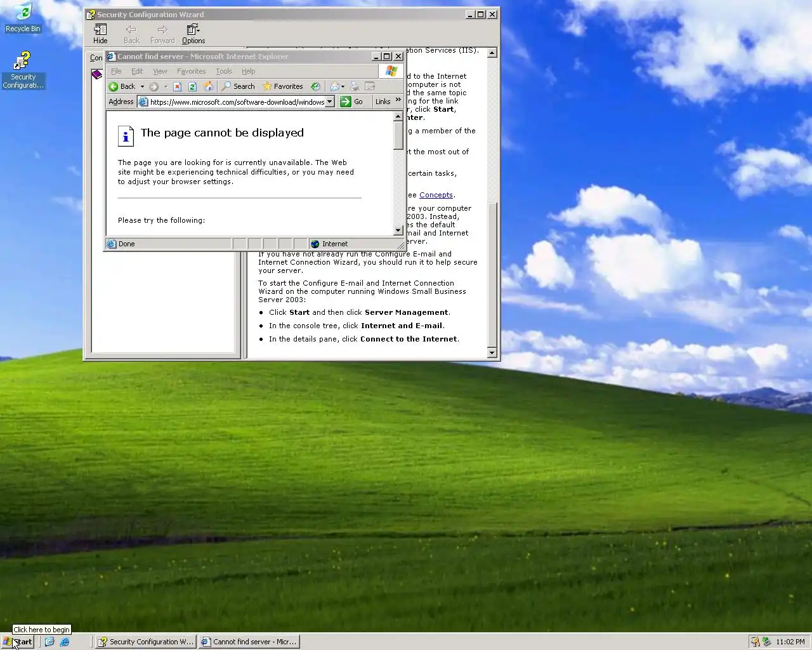Click the 'Please try the following:' text
The image size is (812, 650).
161,220
